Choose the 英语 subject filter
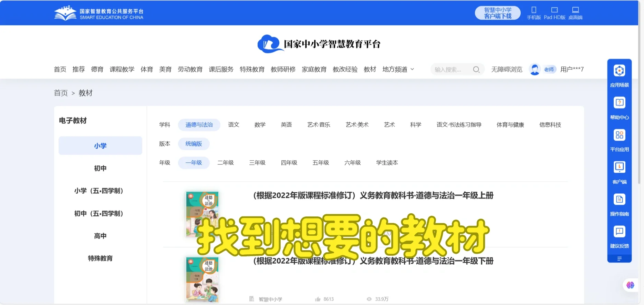Viewport: 644px width, 305px height. (x=286, y=125)
